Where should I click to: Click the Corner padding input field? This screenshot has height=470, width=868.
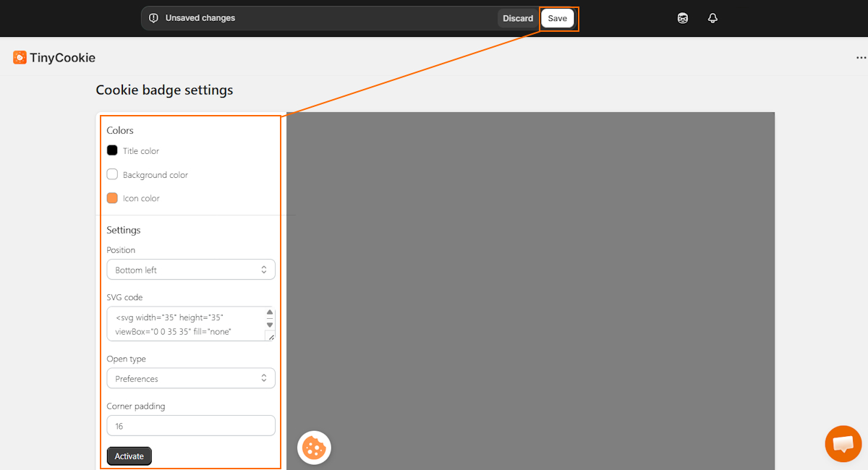pos(190,425)
